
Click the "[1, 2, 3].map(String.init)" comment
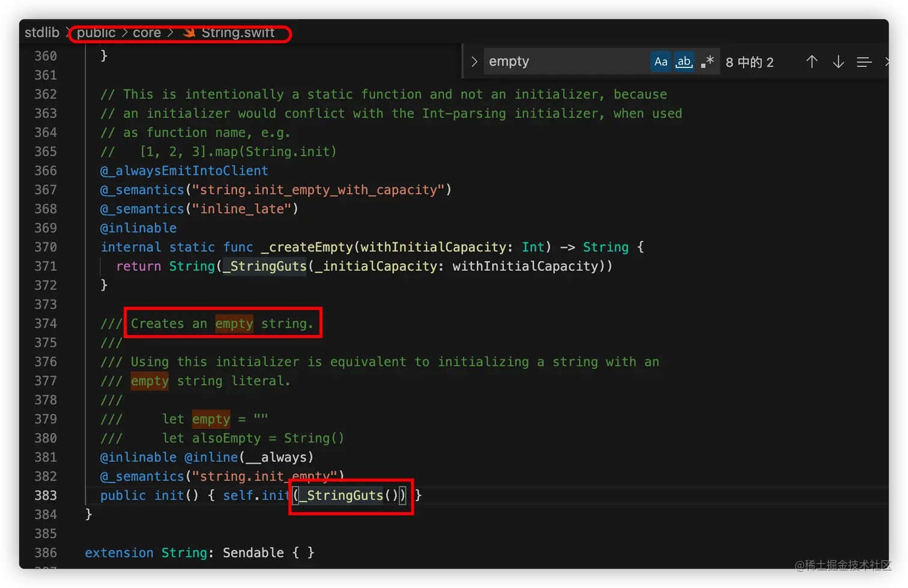tap(238, 151)
